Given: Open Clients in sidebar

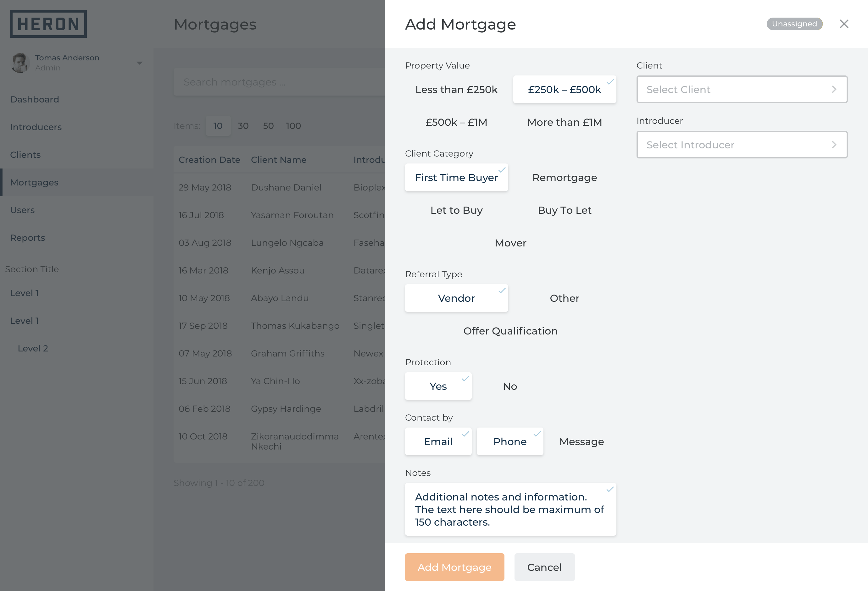Looking at the screenshot, I should click(x=76, y=155).
